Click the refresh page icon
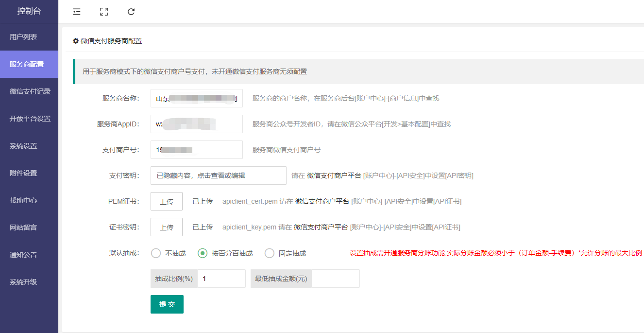The height and width of the screenshot is (333, 644). [131, 12]
